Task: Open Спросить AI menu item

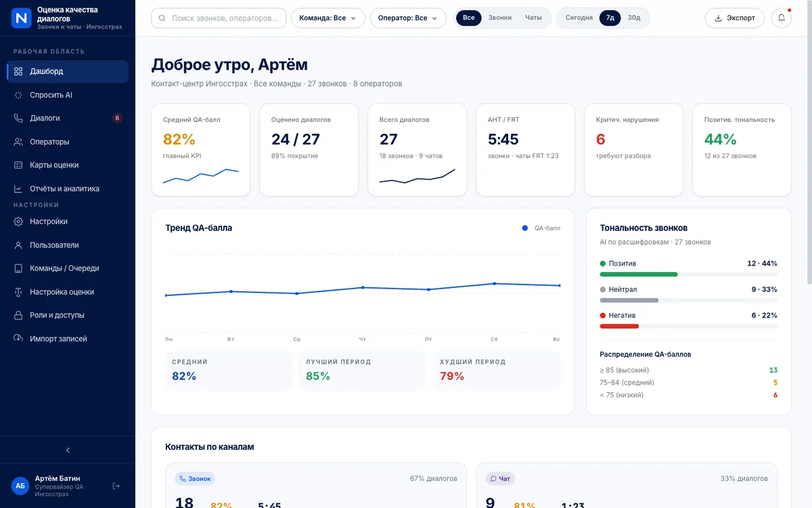Action: [x=68, y=95]
